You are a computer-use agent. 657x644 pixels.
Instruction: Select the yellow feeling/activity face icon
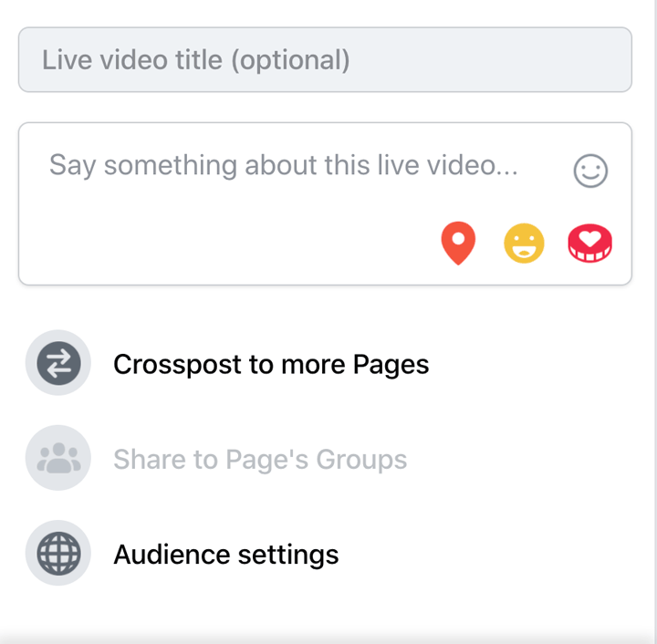(524, 244)
